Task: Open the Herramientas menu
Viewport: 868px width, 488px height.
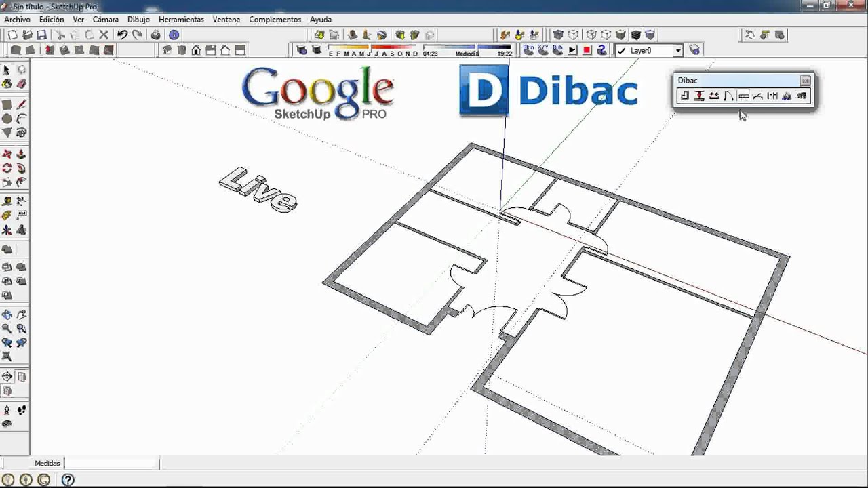Action: (181, 20)
